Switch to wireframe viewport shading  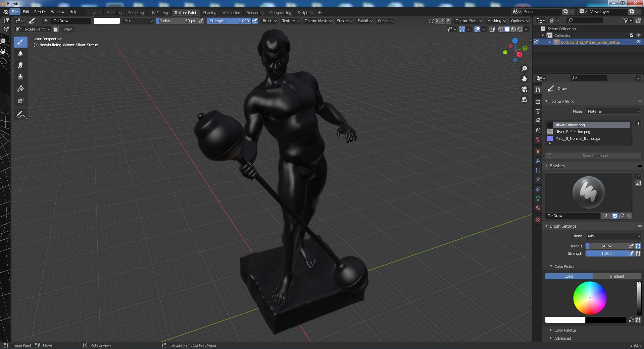[501, 29]
